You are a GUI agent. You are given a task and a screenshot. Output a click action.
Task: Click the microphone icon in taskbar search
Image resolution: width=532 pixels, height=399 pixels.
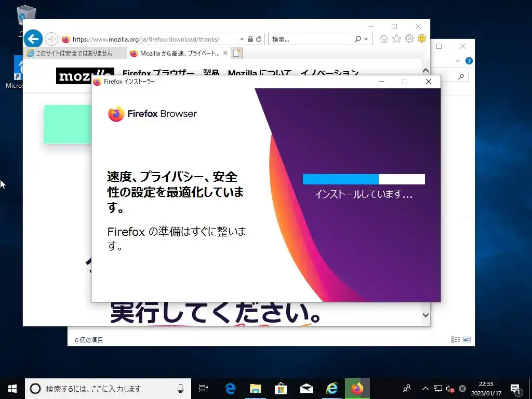coord(180,389)
